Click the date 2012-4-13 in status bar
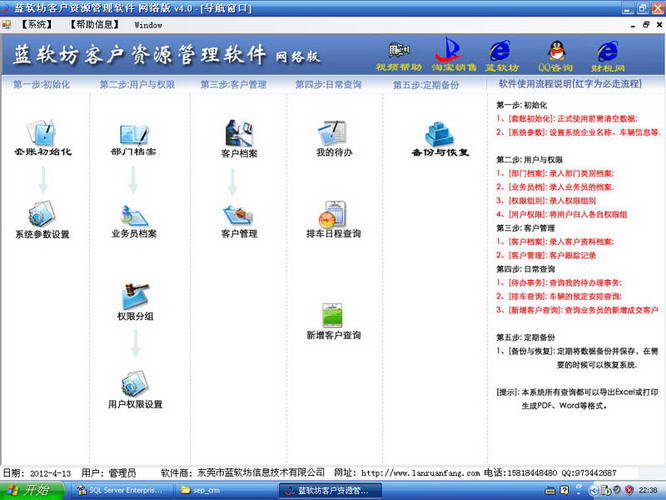This screenshot has height=500, width=666. [50, 473]
